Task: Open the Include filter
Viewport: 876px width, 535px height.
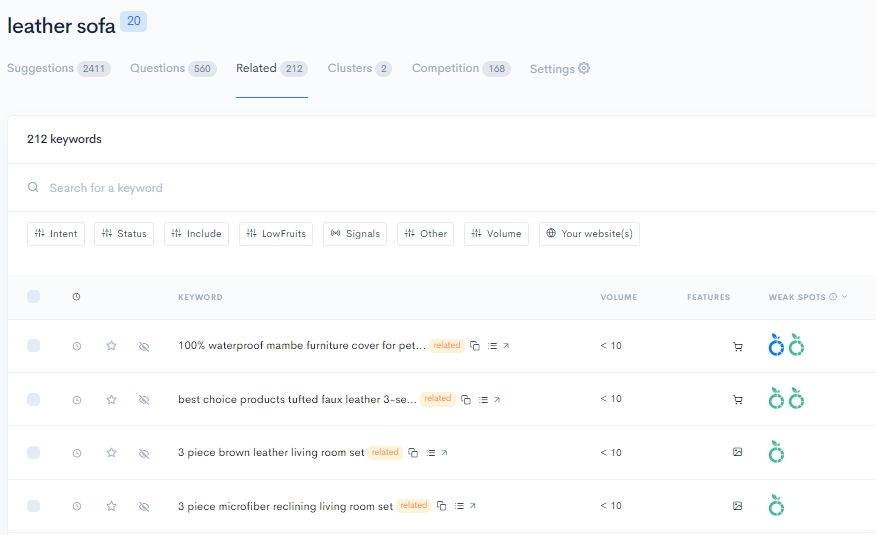Action: click(x=196, y=233)
